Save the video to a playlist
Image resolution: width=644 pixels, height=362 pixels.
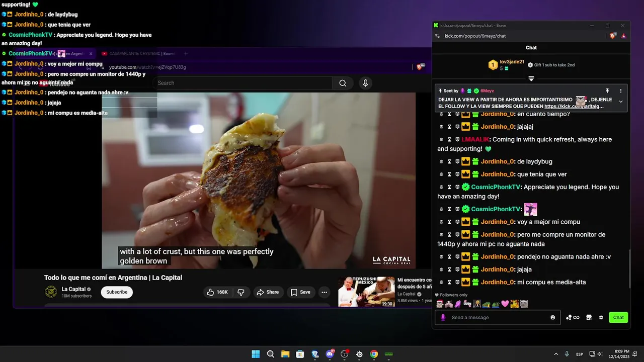pyautogui.click(x=300, y=292)
